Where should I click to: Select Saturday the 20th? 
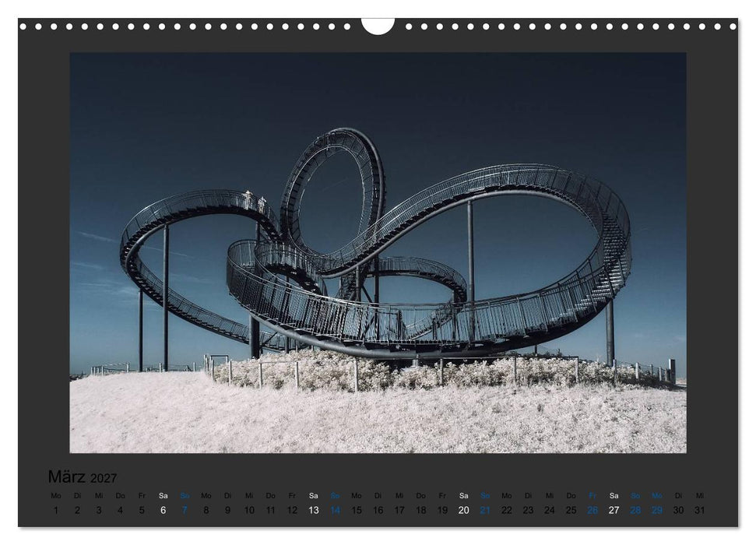point(464,510)
